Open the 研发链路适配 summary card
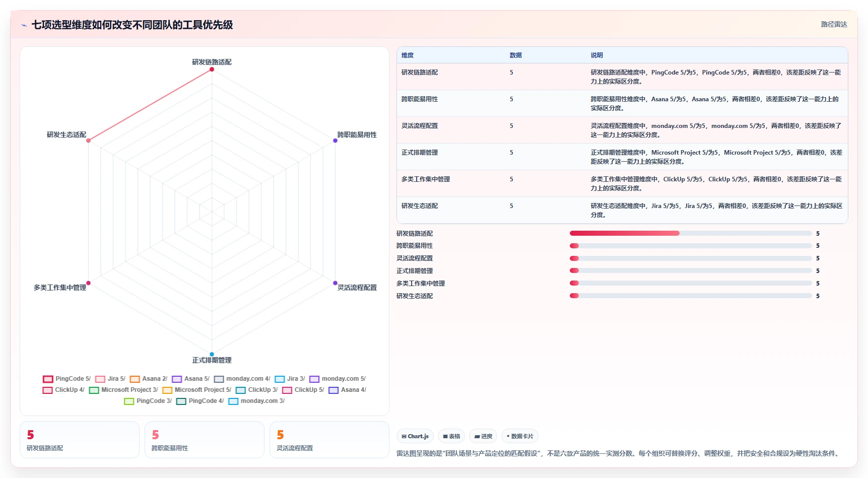This screenshot has width=868, height=478. 80,440
